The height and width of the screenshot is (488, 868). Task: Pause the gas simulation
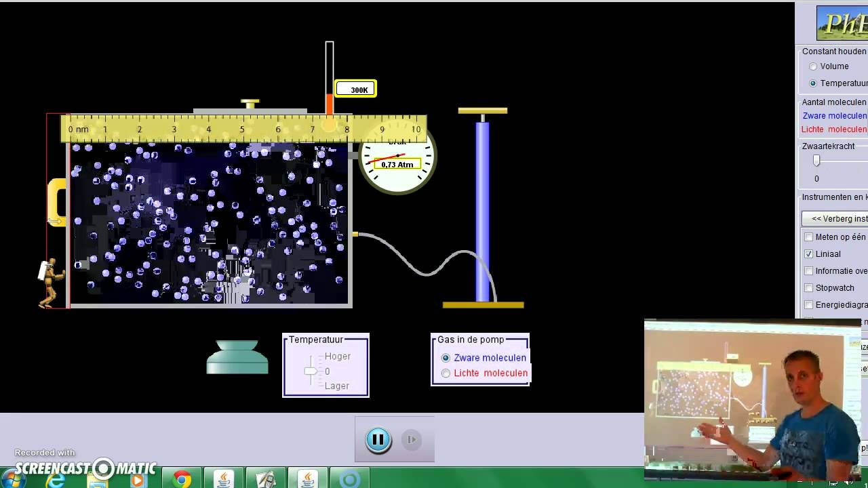pyautogui.click(x=378, y=440)
